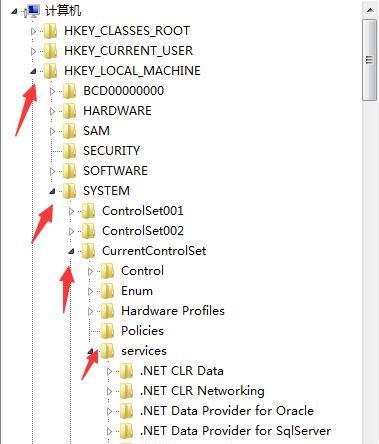Collapse the CurrentControlSet key

[x=71, y=251]
